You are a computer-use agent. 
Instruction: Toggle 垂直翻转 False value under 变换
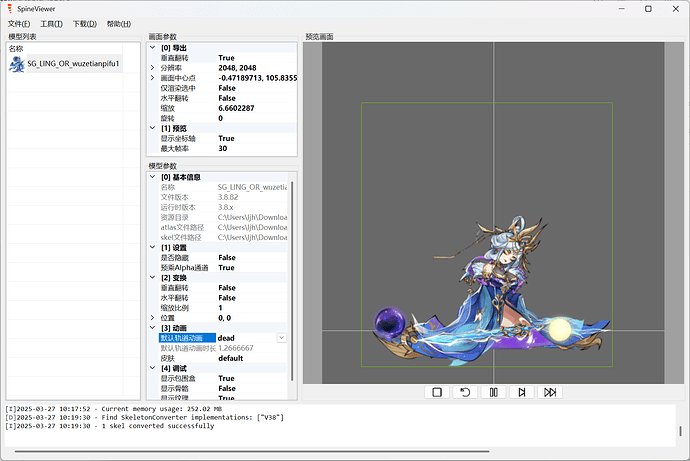[x=227, y=288]
